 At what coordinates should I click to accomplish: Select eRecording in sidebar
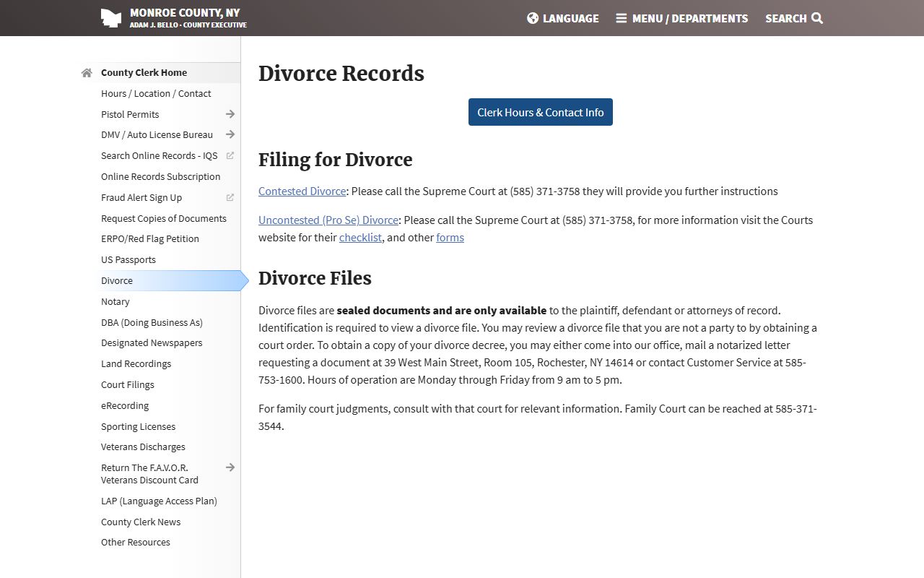125,405
